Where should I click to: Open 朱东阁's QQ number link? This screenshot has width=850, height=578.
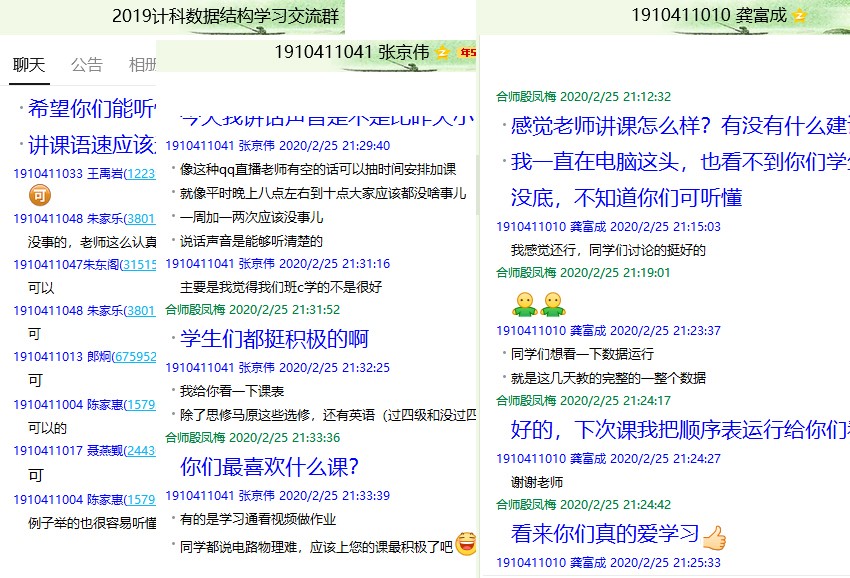tap(138, 264)
